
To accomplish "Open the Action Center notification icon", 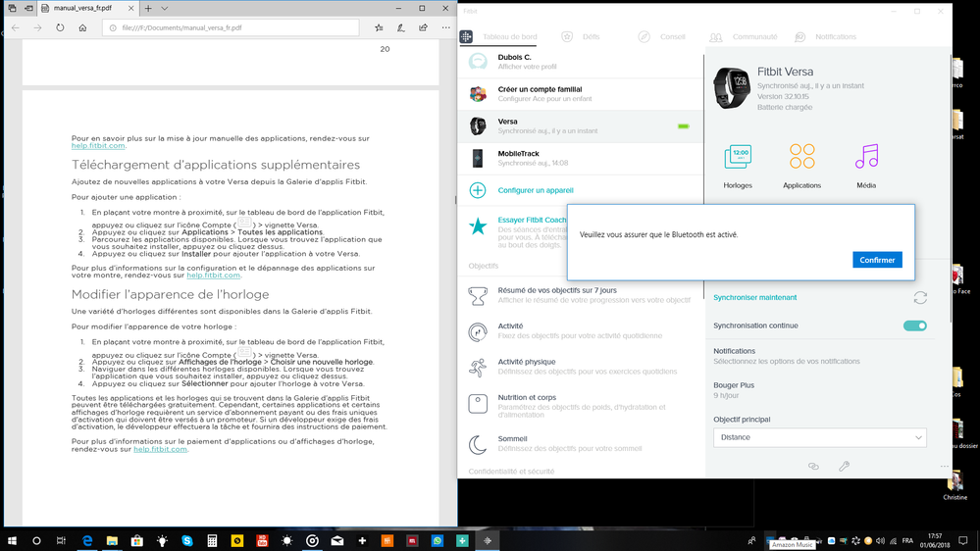I will pyautogui.click(x=963, y=541).
